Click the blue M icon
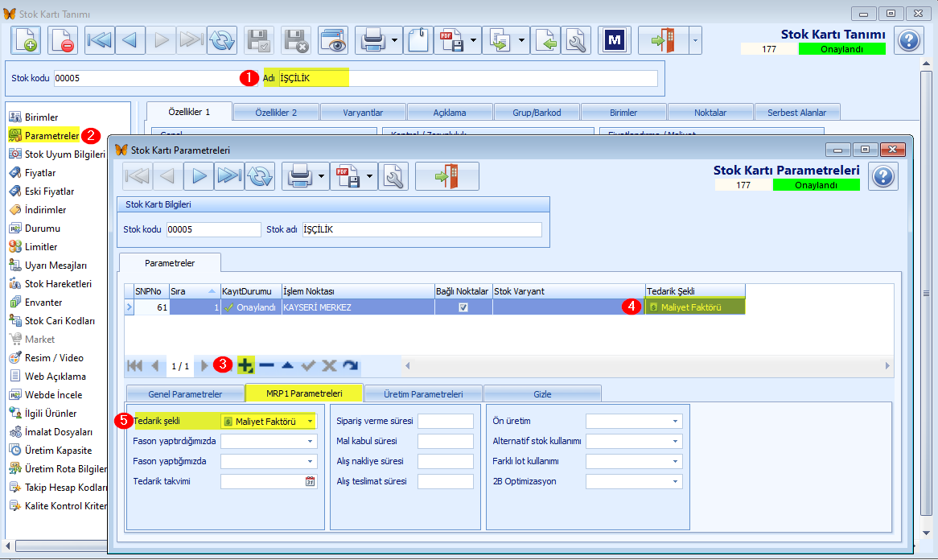The image size is (938, 560). click(615, 40)
